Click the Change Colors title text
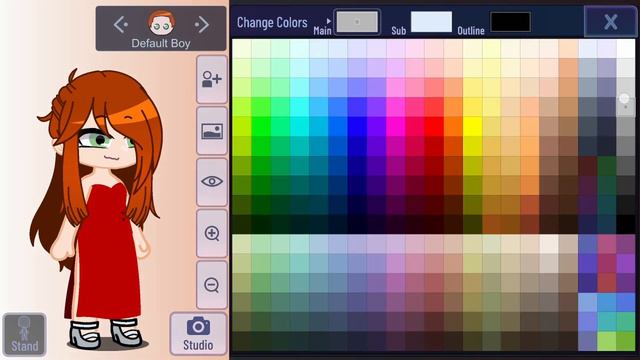640x360 pixels. pyautogui.click(x=272, y=22)
